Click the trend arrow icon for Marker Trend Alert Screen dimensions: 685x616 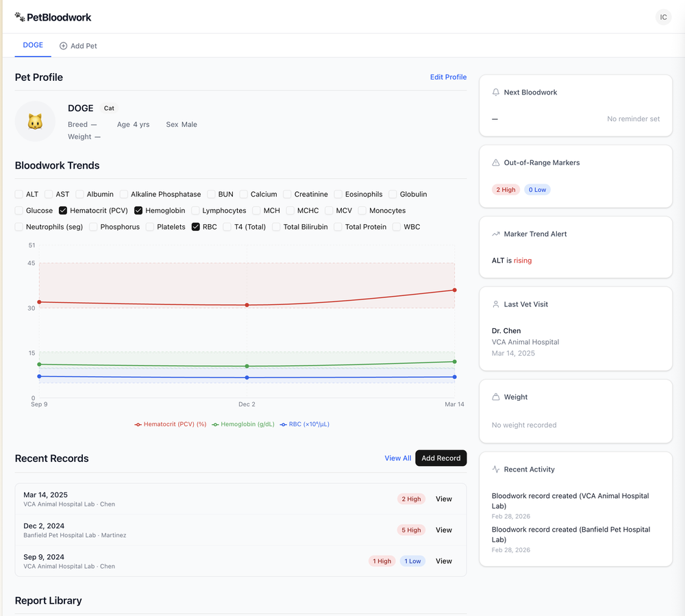click(x=495, y=234)
